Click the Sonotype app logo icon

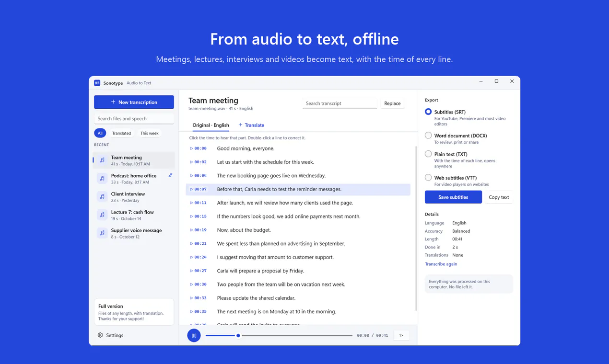pos(97,83)
